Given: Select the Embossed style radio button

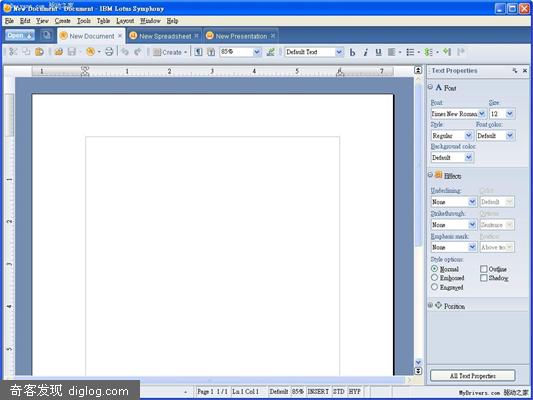Looking at the screenshot, I should pos(434,278).
